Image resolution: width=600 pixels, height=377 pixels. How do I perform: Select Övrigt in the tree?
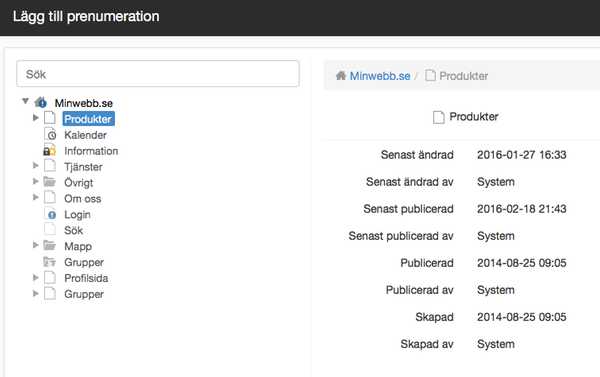pos(78,183)
